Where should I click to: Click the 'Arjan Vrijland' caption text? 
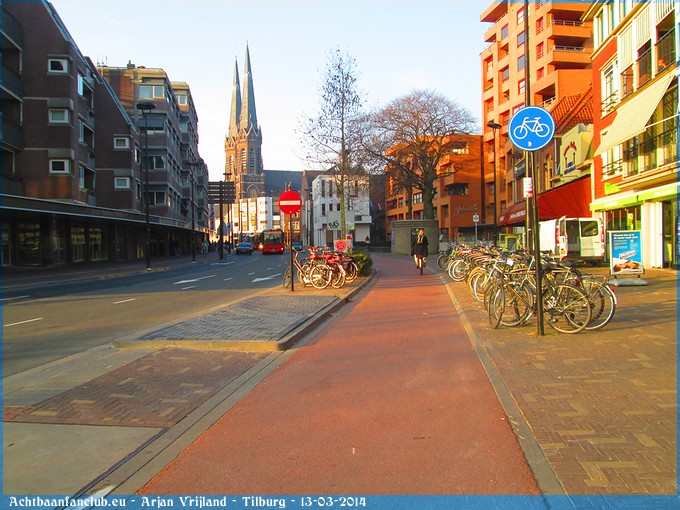pos(183,502)
